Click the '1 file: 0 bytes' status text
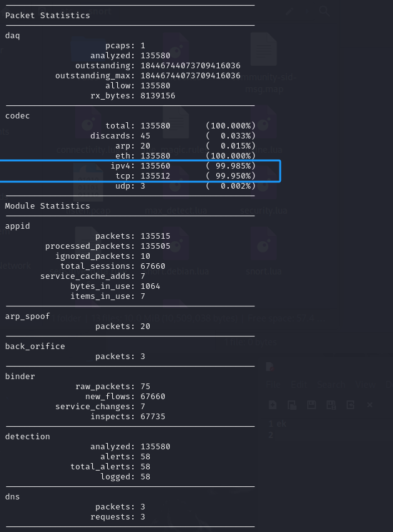Screen dimensions: 393x532 251,342
